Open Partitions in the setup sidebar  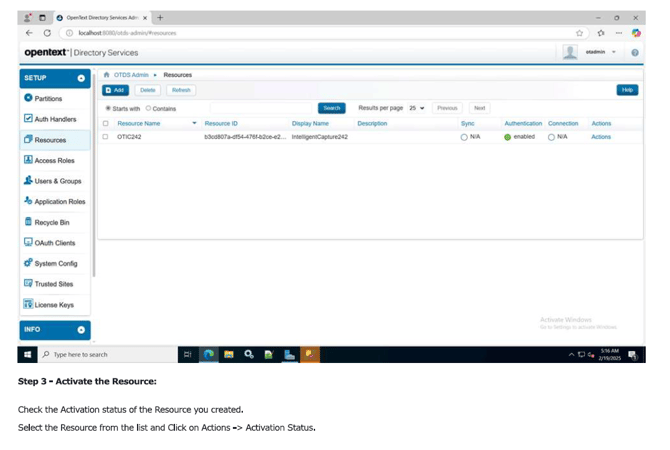pos(47,99)
